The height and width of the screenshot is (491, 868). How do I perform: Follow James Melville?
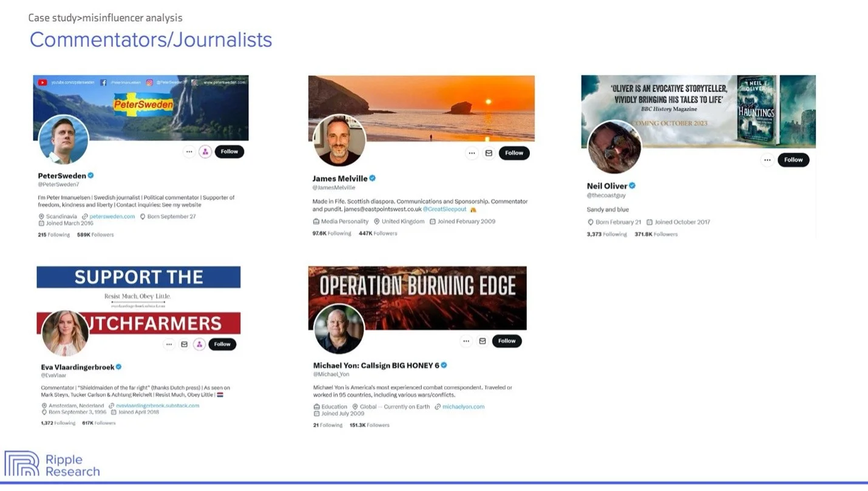pyautogui.click(x=514, y=153)
